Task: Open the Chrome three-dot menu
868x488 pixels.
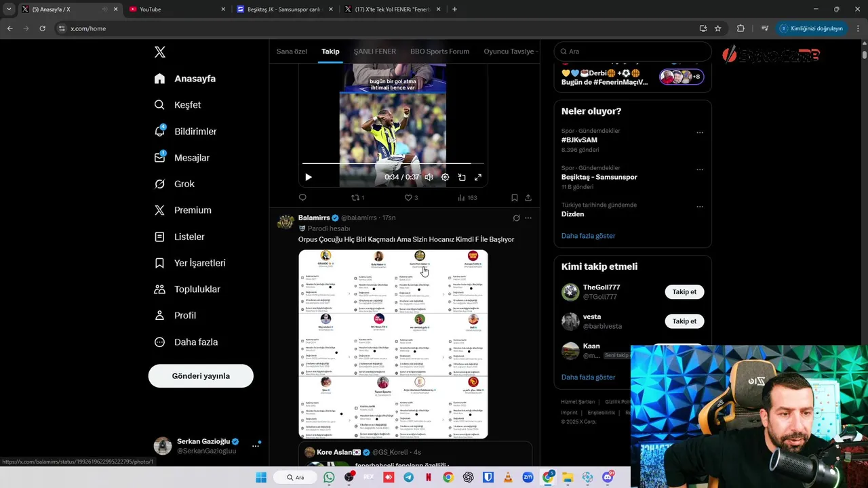Action: tap(859, 28)
